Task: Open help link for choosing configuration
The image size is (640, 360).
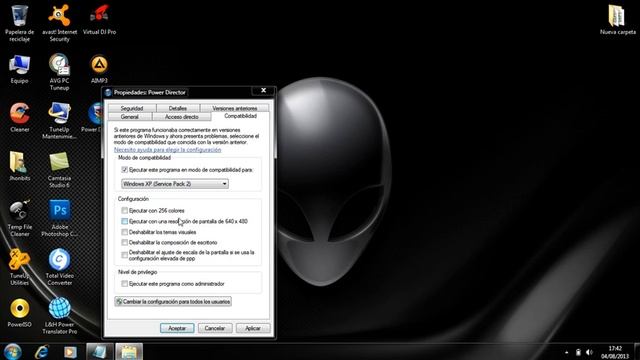Action: pyautogui.click(x=167, y=150)
